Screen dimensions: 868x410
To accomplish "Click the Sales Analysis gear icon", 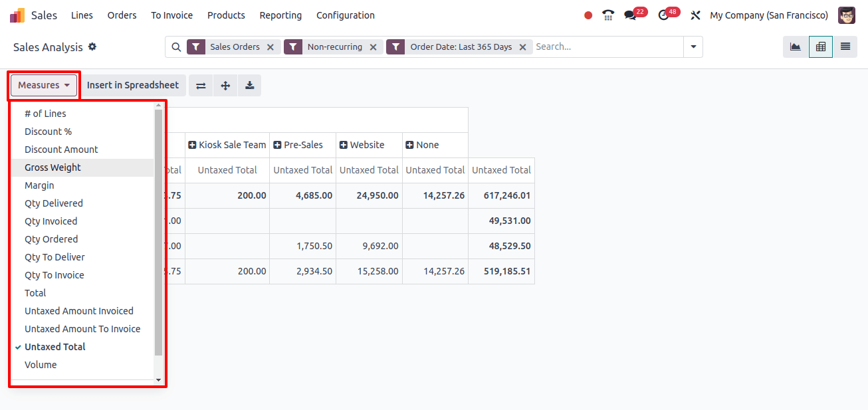I will [x=92, y=47].
